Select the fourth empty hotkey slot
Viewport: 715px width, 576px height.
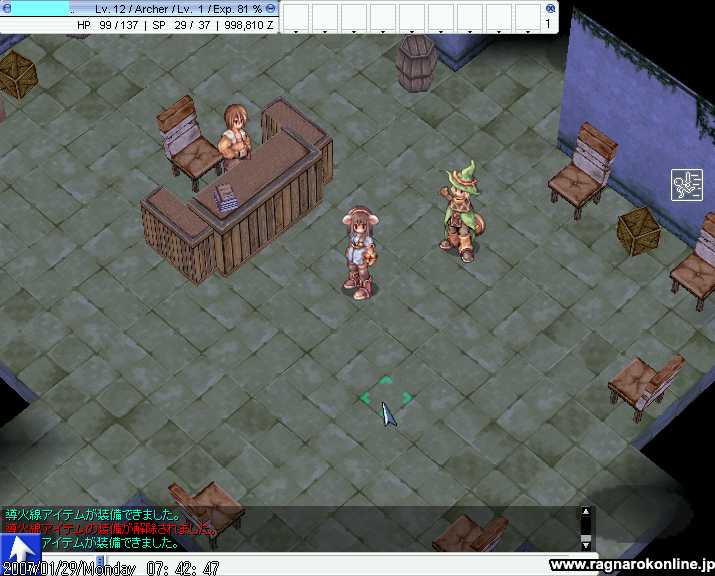[383, 18]
